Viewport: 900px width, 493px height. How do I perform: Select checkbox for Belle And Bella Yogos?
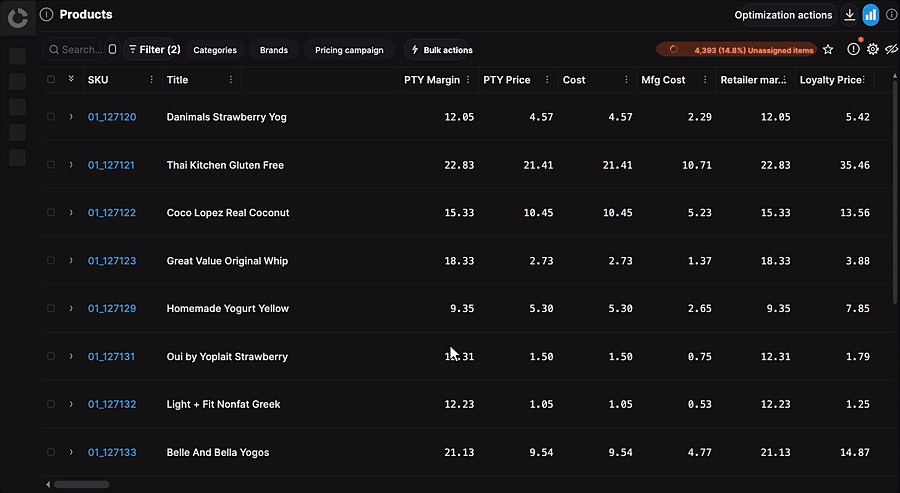[51, 452]
